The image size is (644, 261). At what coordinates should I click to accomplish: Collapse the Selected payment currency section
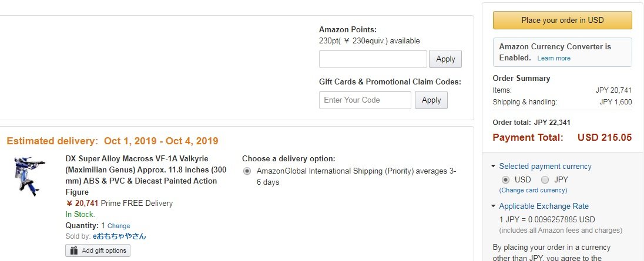(x=493, y=167)
